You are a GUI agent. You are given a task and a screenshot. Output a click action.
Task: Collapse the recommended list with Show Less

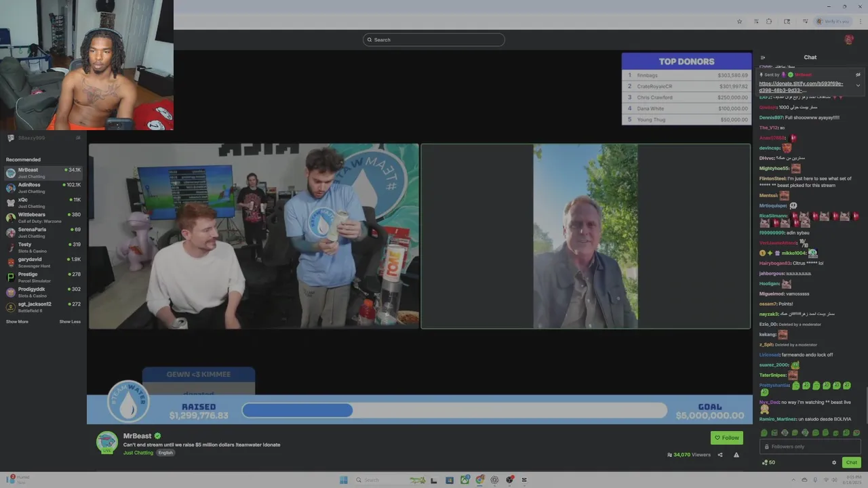(x=70, y=321)
